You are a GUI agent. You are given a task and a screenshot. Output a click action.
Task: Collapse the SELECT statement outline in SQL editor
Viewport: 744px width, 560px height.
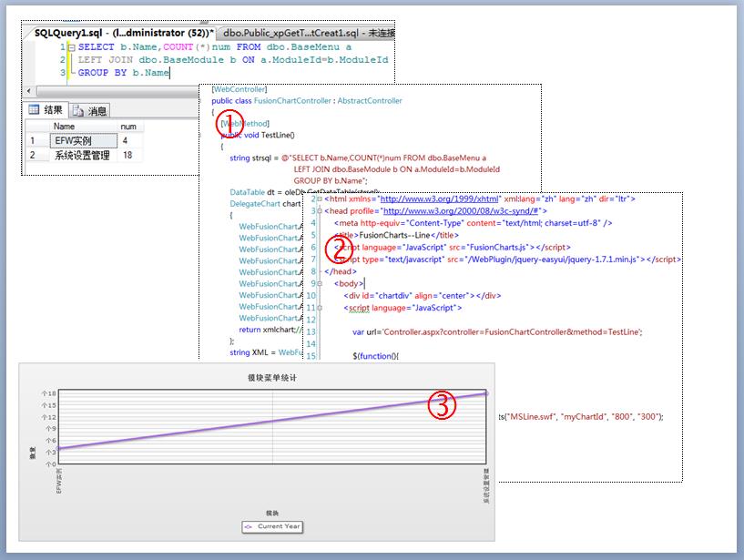point(72,47)
